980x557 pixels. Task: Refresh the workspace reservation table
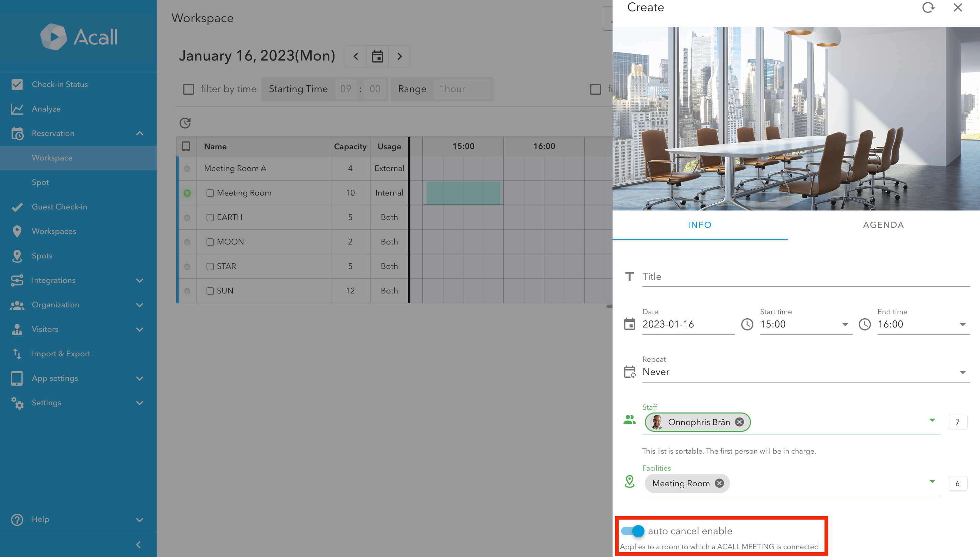185,123
